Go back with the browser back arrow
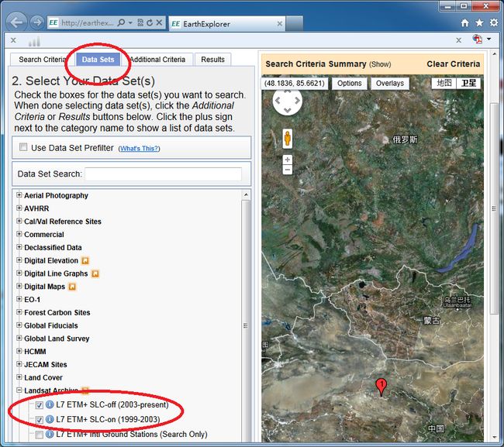This screenshot has height=447, width=504. tap(16, 22)
